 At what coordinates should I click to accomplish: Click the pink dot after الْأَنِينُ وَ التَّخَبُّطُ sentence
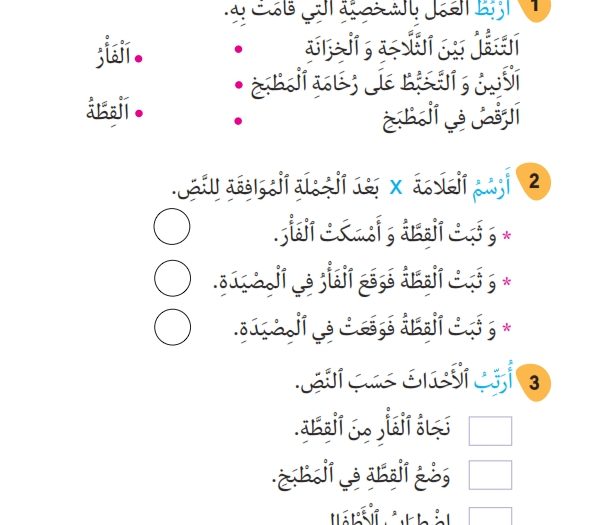239,85
